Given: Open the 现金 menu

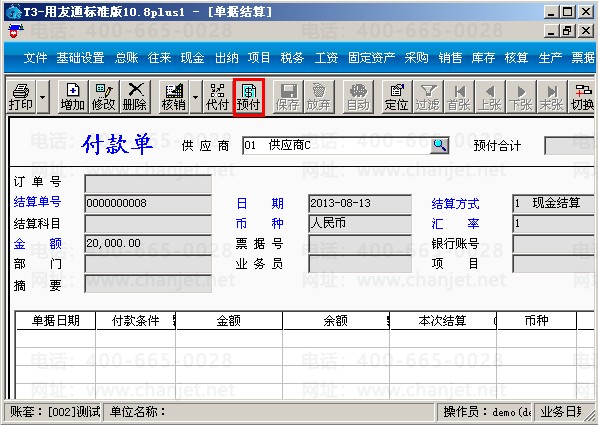Looking at the screenshot, I should (193, 58).
